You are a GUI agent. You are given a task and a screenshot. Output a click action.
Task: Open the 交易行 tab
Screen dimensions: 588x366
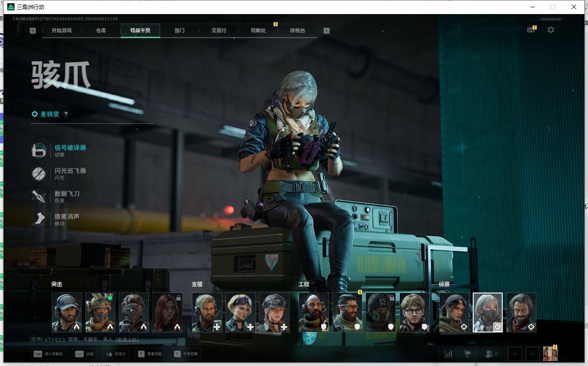pyautogui.click(x=219, y=30)
